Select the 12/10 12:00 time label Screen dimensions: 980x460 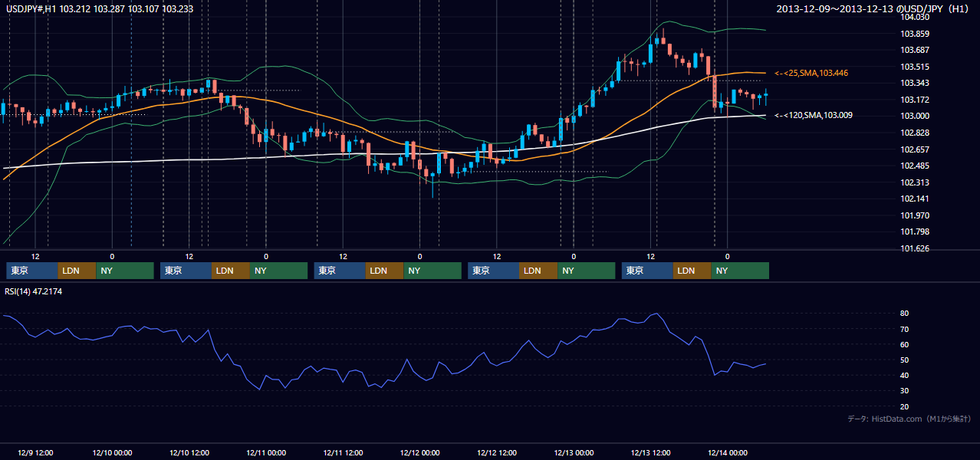(189, 452)
